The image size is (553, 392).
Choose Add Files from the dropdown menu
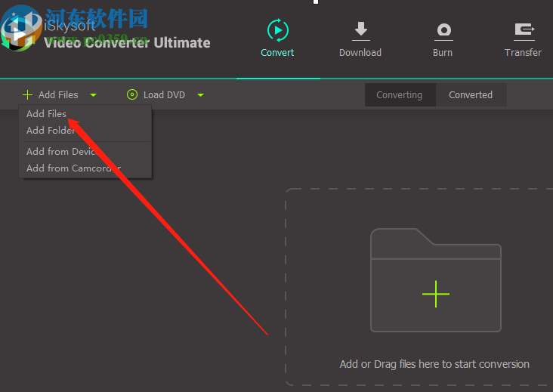(x=85, y=114)
